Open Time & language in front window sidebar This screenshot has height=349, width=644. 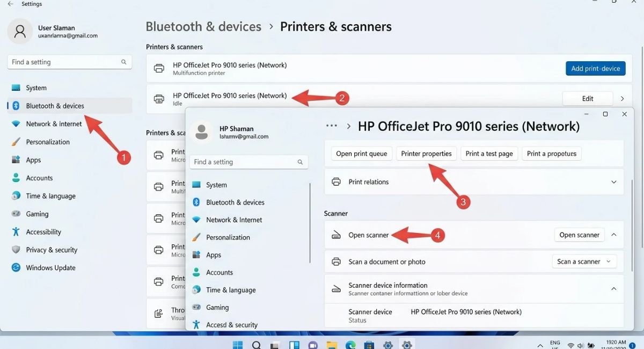pos(231,290)
